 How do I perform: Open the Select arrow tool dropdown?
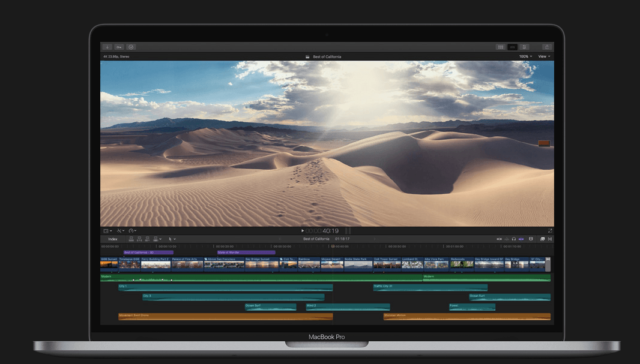pos(172,239)
